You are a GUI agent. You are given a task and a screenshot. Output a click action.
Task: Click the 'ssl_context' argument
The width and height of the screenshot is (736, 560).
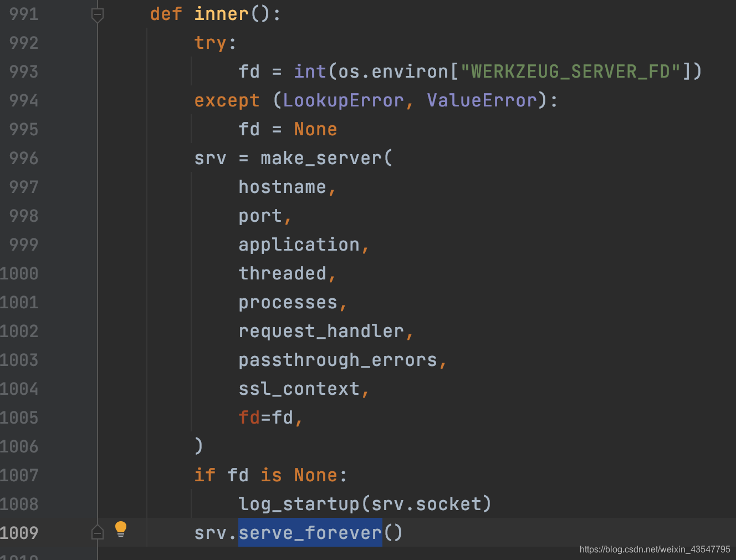coord(299,389)
